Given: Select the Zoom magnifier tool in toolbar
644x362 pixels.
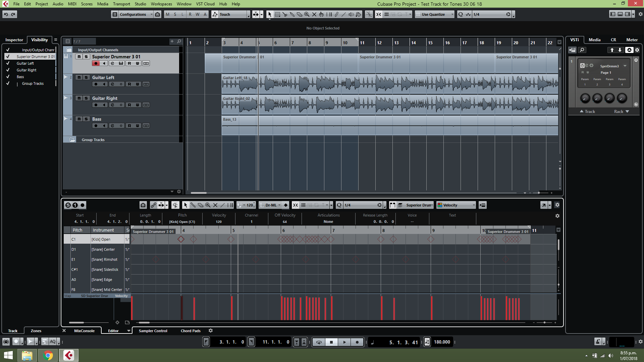Looking at the screenshot, I should tap(307, 14).
